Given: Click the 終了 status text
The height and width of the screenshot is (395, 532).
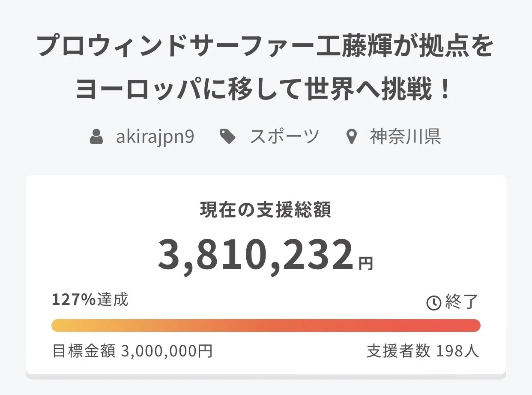Looking at the screenshot, I should [461, 302].
